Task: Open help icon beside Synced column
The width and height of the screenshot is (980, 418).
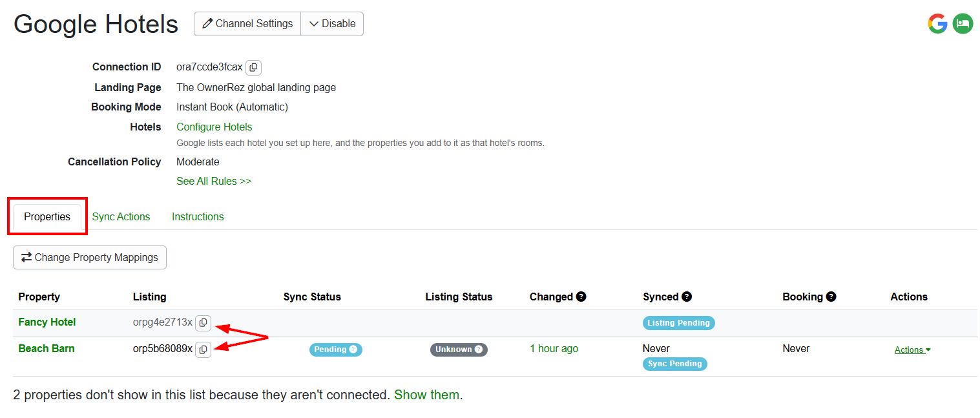Action: pyautogui.click(x=687, y=297)
